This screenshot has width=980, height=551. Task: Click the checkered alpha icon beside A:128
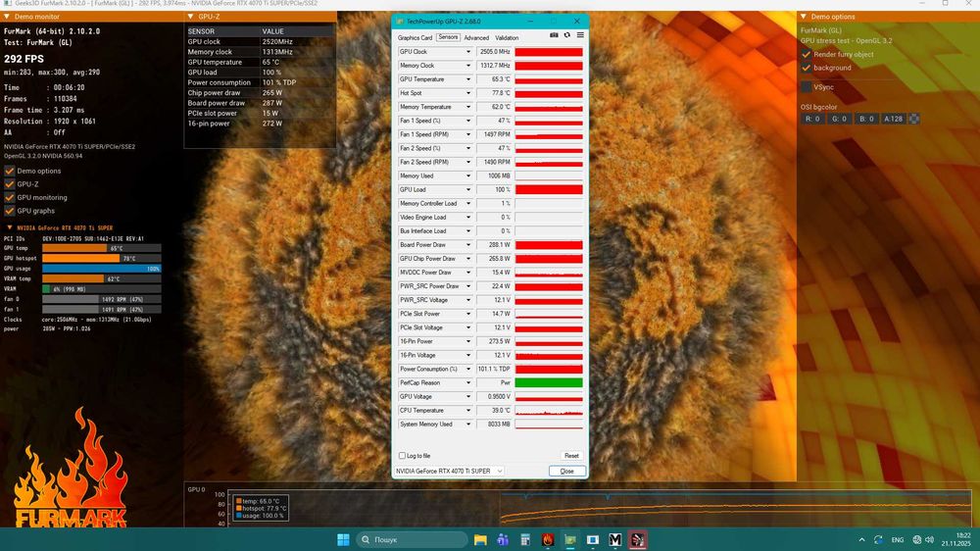[913, 119]
